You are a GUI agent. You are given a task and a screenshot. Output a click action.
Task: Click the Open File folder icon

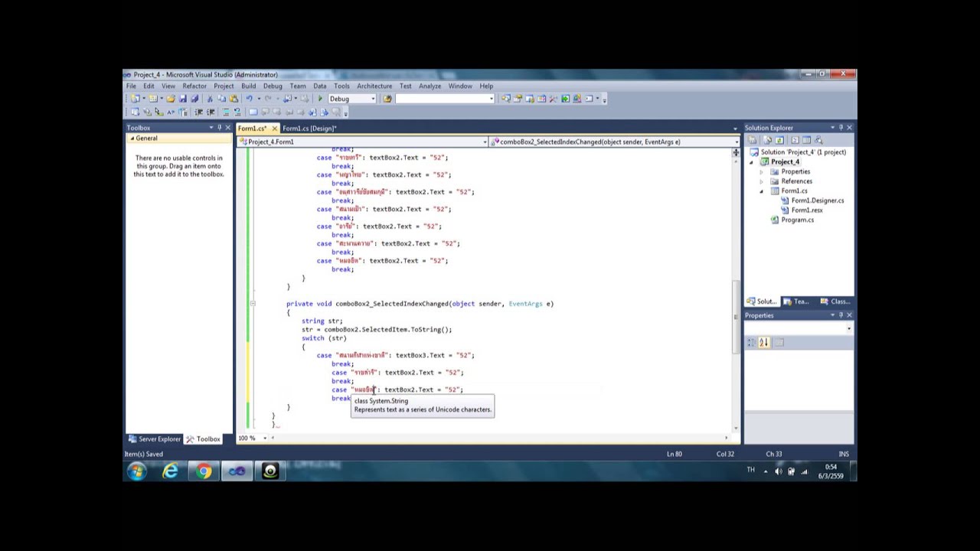coord(171,99)
